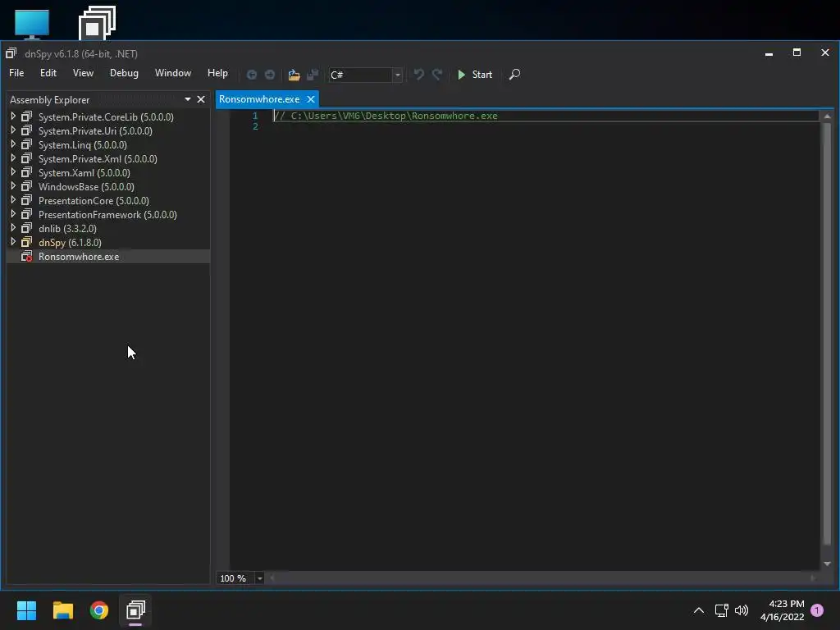Click the yellow dnSpy assembly icon
840x630 pixels.
pyautogui.click(x=26, y=242)
